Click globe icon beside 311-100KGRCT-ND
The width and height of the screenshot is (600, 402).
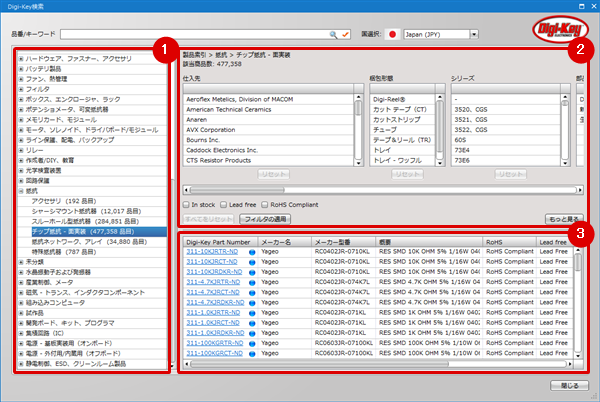(252, 354)
